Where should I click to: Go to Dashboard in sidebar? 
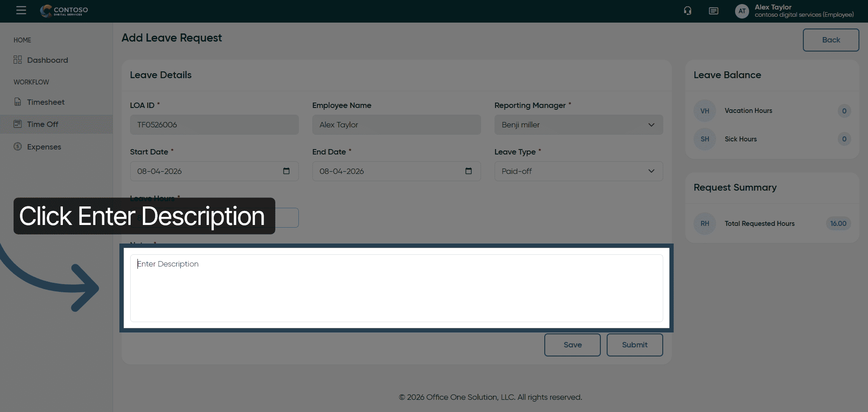point(47,60)
